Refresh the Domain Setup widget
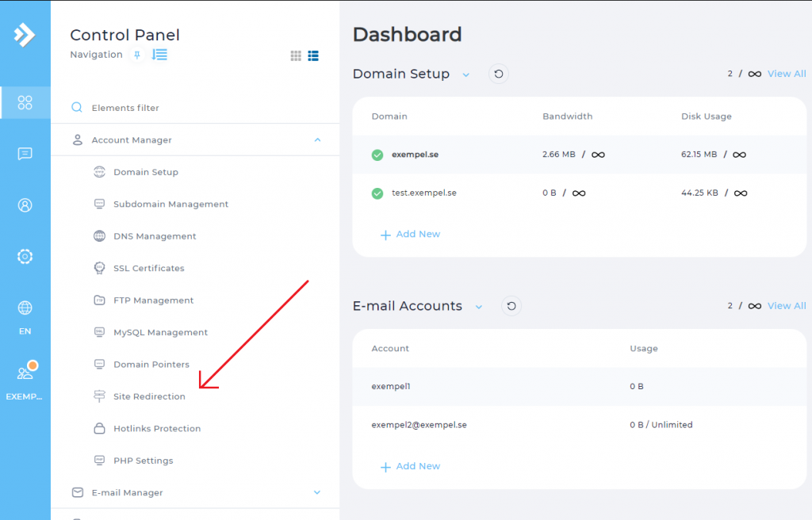This screenshot has width=812, height=520. click(499, 74)
